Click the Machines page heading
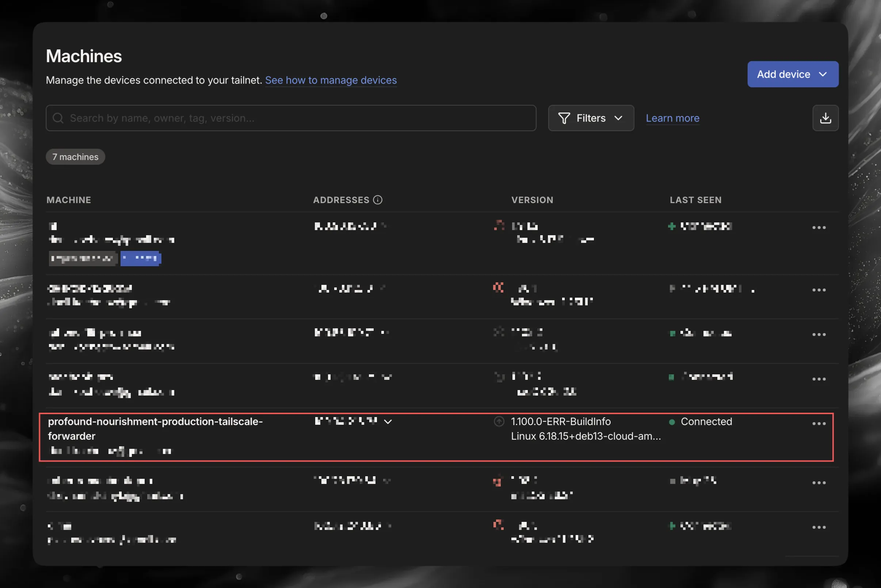Image resolution: width=881 pixels, height=588 pixels. [84, 56]
